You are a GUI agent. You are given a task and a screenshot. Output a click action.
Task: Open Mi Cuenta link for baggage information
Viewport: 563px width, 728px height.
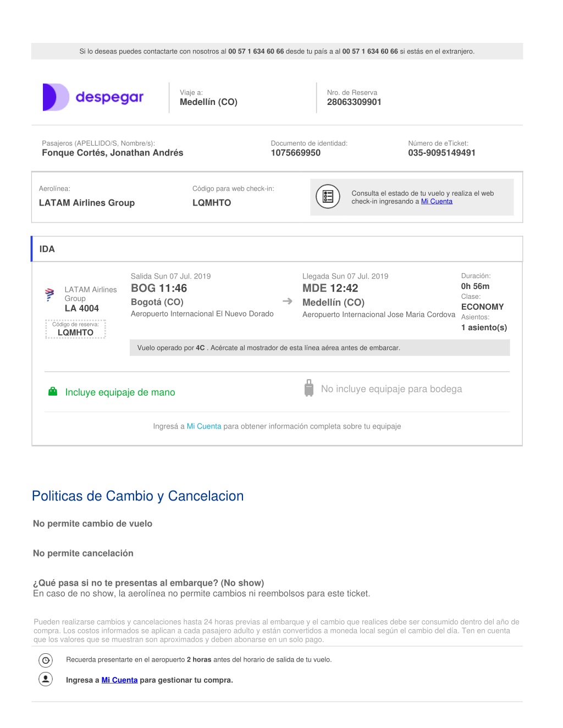204,426
